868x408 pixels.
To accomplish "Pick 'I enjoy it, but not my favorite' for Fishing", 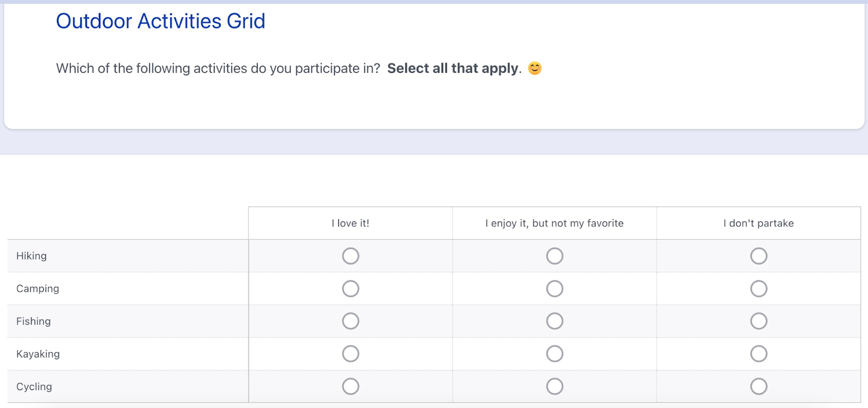I will (x=554, y=321).
